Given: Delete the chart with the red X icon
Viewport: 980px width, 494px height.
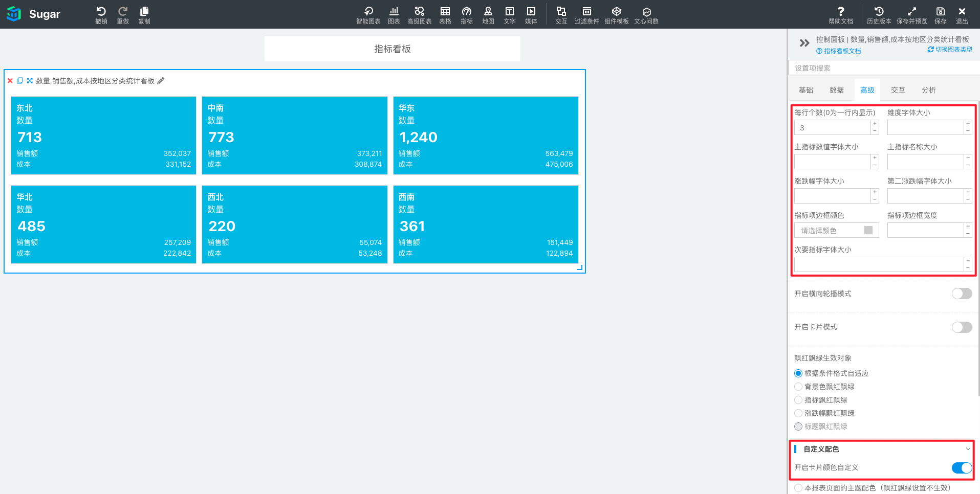Looking at the screenshot, I should 10,81.
